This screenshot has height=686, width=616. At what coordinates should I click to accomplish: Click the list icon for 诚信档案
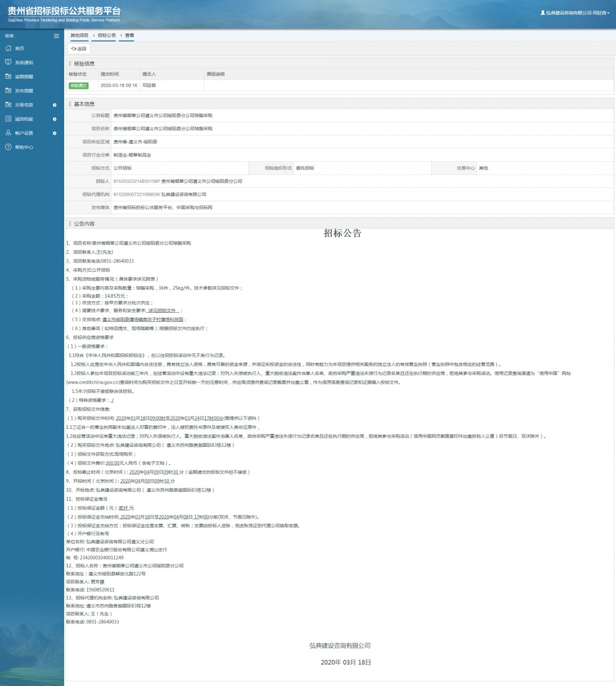[x=8, y=119]
